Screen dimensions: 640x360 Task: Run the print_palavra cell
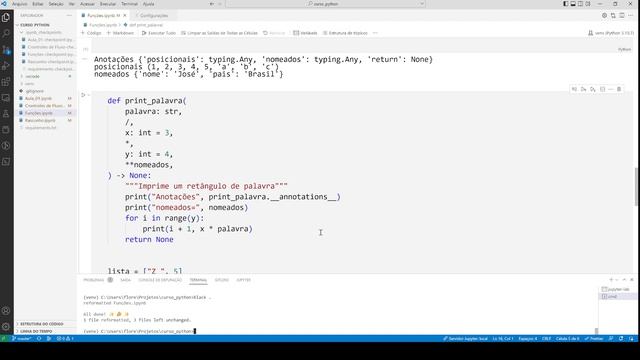point(83,95)
